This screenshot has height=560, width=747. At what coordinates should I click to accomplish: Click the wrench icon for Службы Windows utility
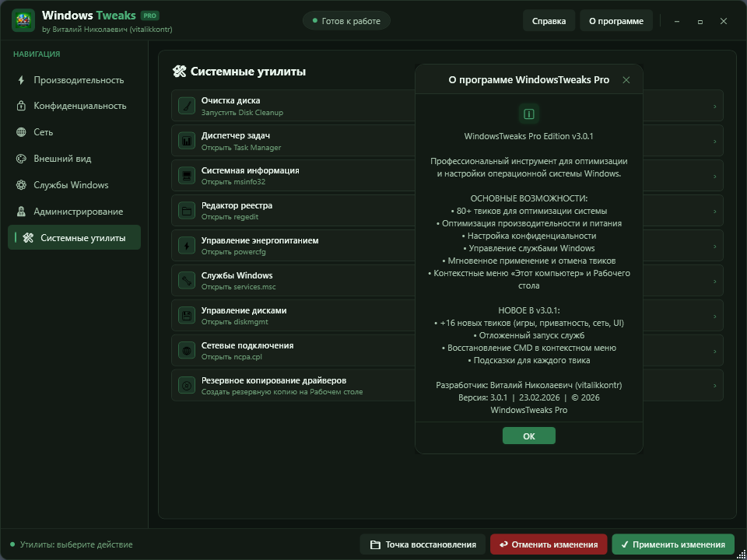pyautogui.click(x=187, y=281)
